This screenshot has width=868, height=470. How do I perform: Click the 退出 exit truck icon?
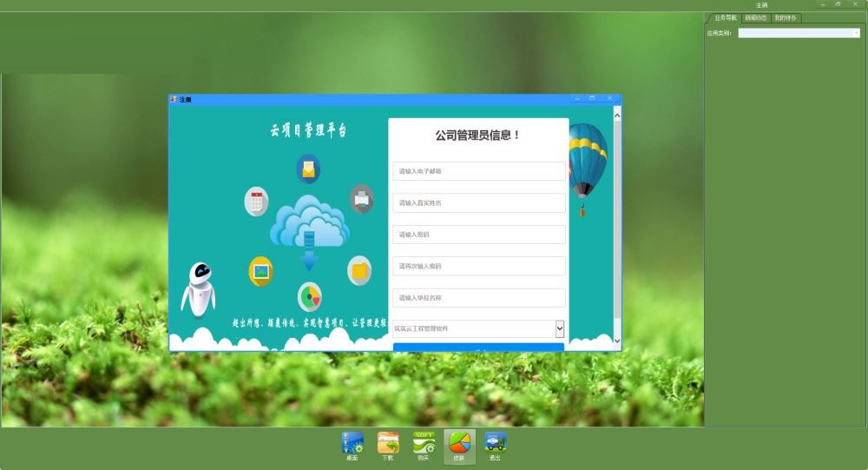click(495, 447)
